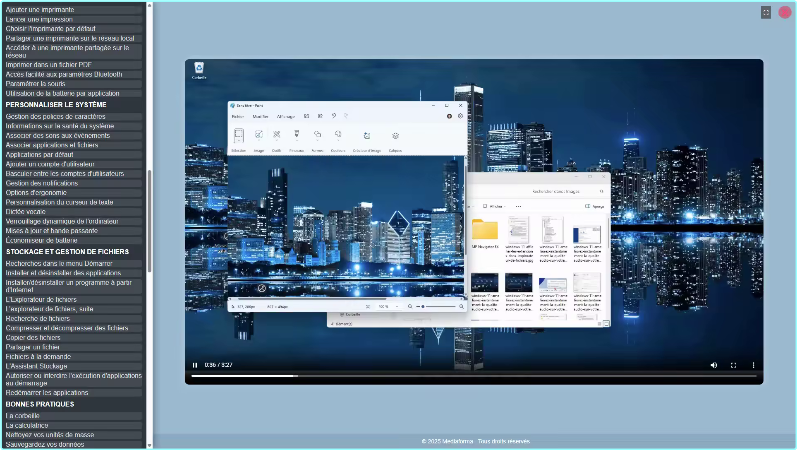
Task: Open the three-dot more menu in File Explorer
Action: point(518,206)
